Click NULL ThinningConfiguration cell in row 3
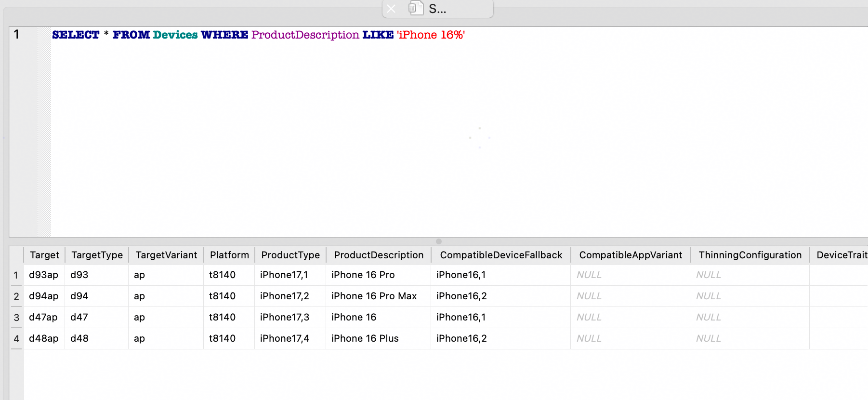 click(750, 317)
